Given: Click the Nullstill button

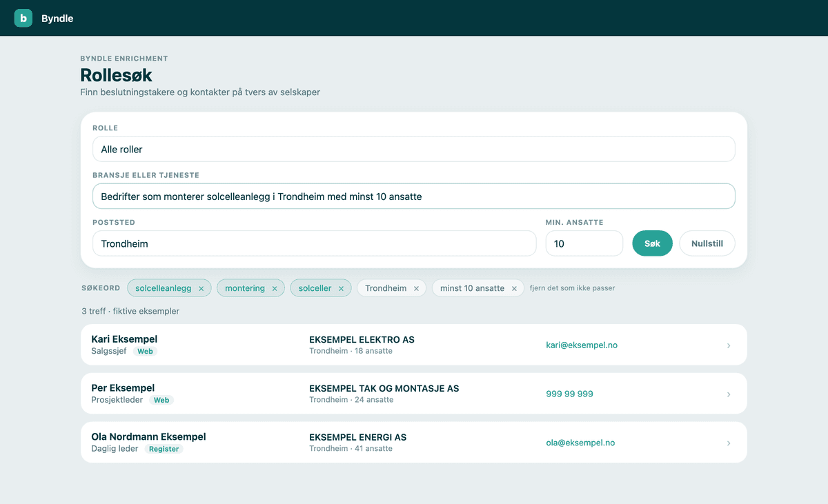Looking at the screenshot, I should pyautogui.click(x=707, y=243).
